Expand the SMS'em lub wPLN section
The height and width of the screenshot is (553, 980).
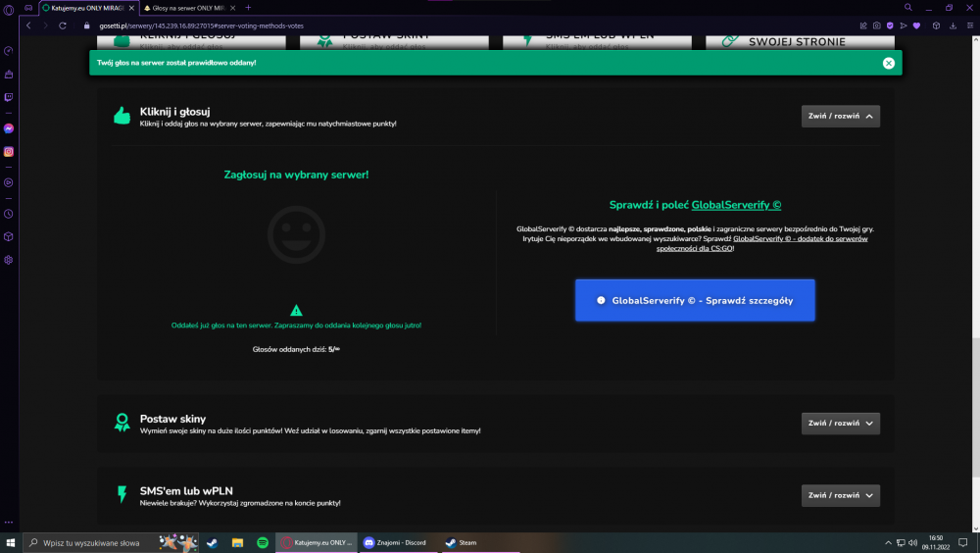pos(841,495)
